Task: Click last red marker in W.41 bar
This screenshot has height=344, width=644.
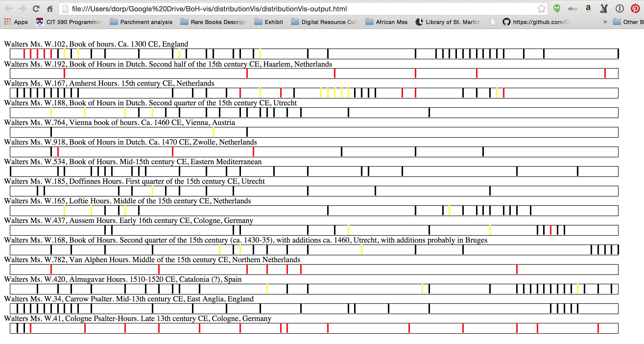Action: pyautogui.click(x=598, y=328)
